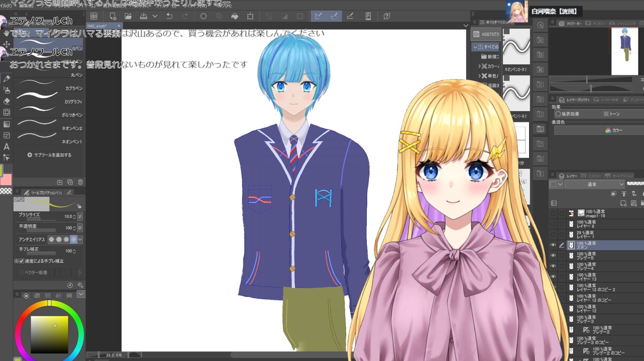
Task: Delete sub tool with trash icon
Action: pyautogui.click(x=80, y=182)
